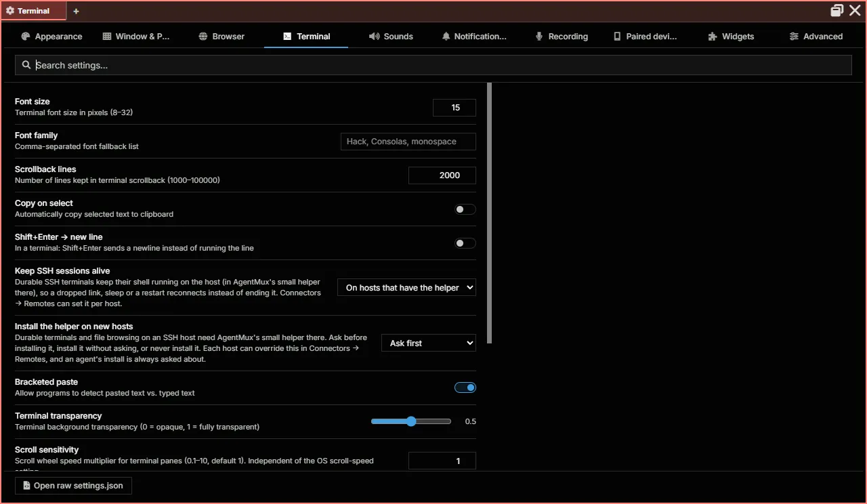Click the file icon on raw settings button

coord(26,486)
